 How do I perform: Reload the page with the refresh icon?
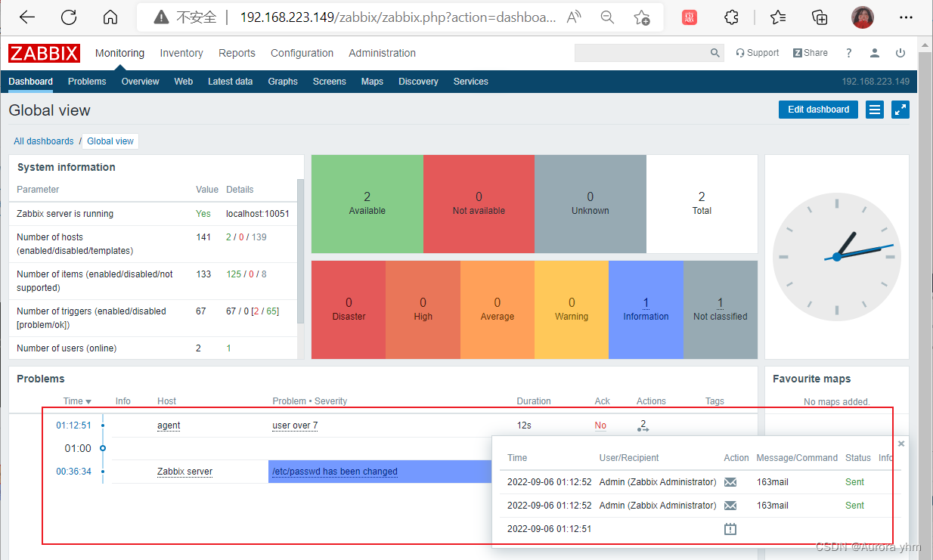[69, 17]
